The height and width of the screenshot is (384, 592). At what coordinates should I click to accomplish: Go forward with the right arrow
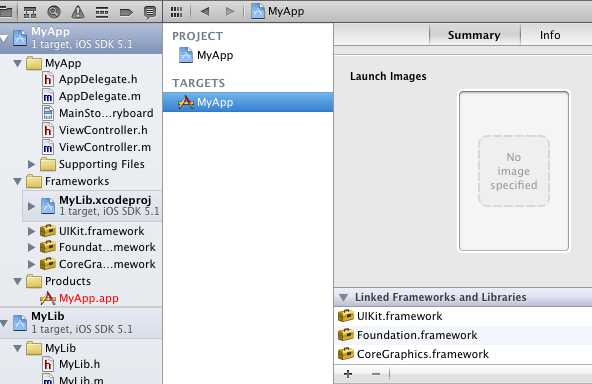[229, 12]
